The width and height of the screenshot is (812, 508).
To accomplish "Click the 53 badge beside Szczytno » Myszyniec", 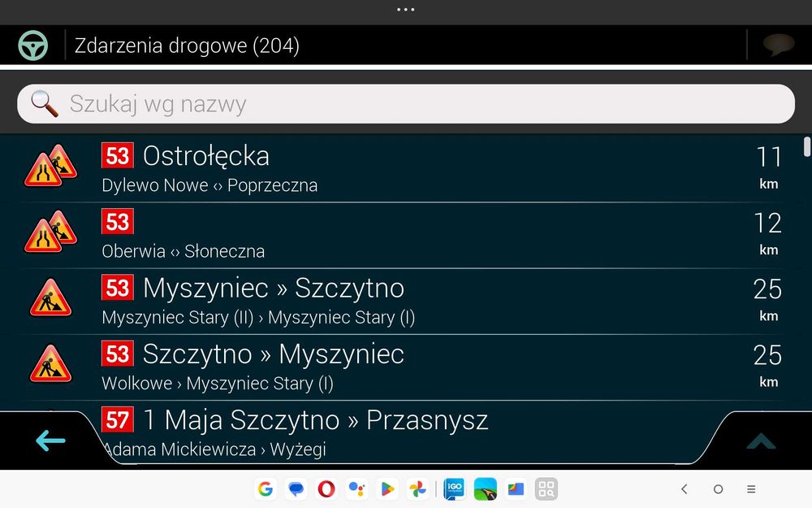I will [x=118, y=354].
